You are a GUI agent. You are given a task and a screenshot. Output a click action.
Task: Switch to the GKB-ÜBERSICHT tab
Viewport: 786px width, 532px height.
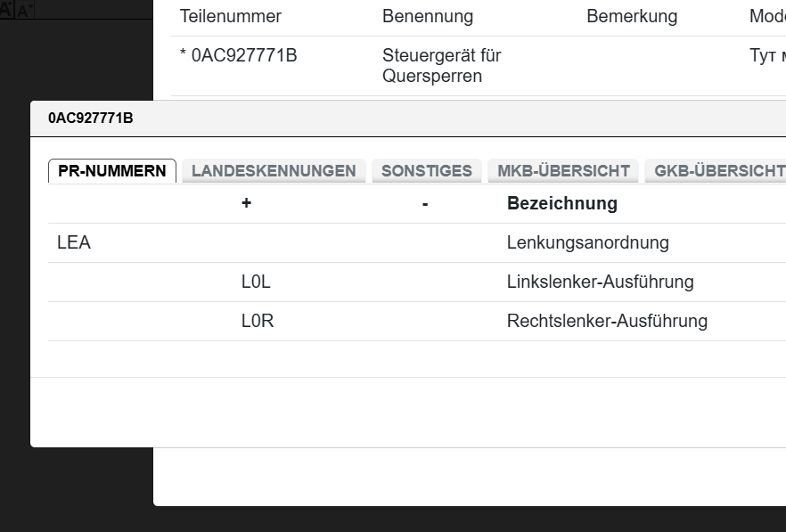tap(719, 171)
